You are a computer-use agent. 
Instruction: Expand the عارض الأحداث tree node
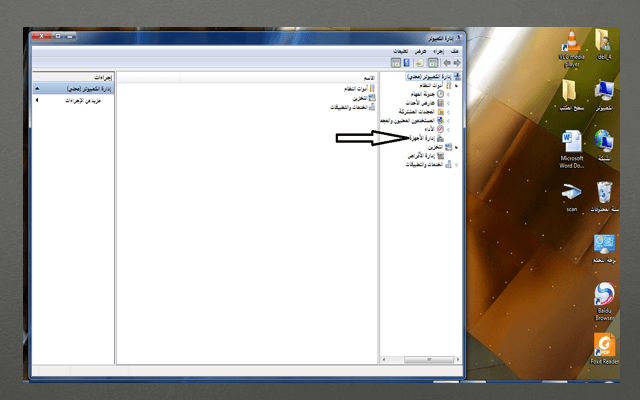coord(448,103)
